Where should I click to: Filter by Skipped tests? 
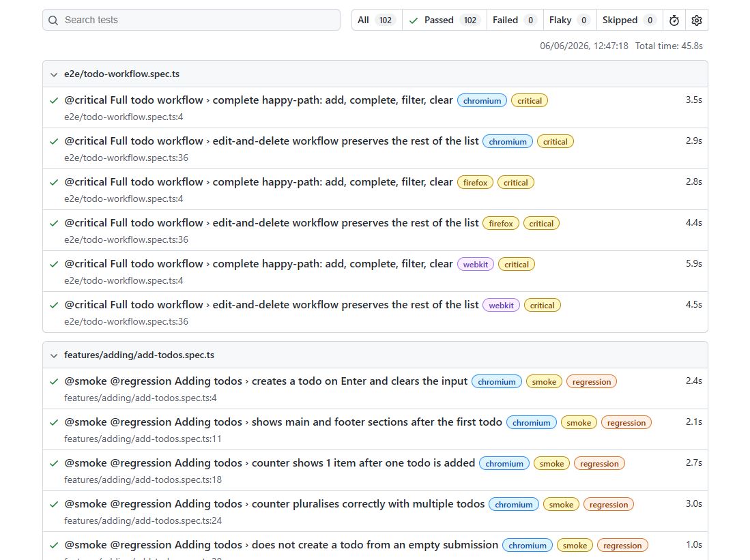point(629,20)
